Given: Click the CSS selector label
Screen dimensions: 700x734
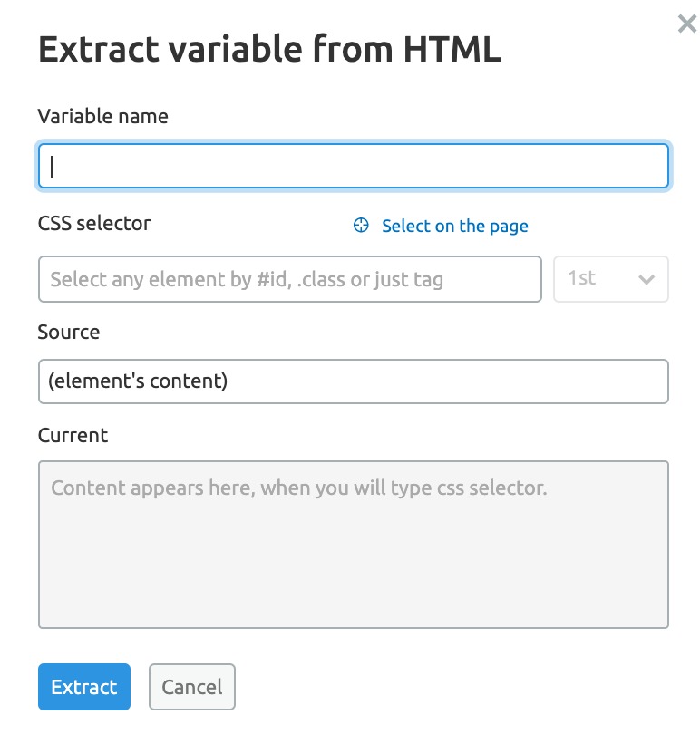Looking at the screenshot, I should (x=94, y=223).
